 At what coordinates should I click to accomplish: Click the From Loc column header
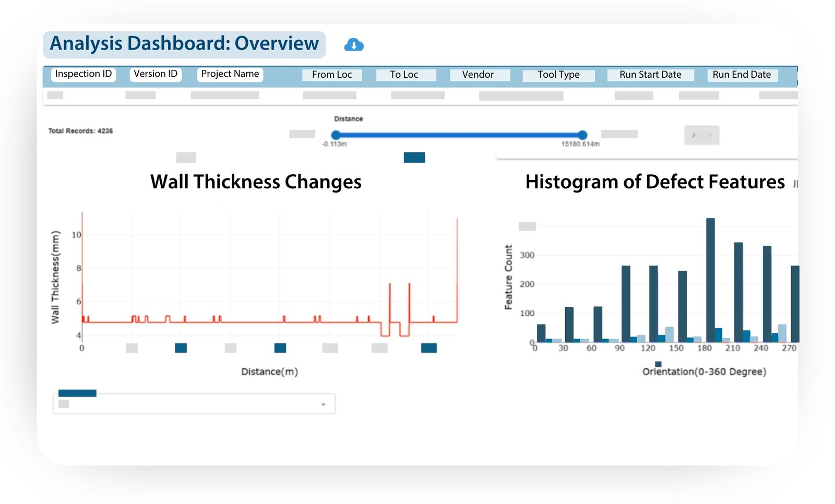(x=332, y=75)
